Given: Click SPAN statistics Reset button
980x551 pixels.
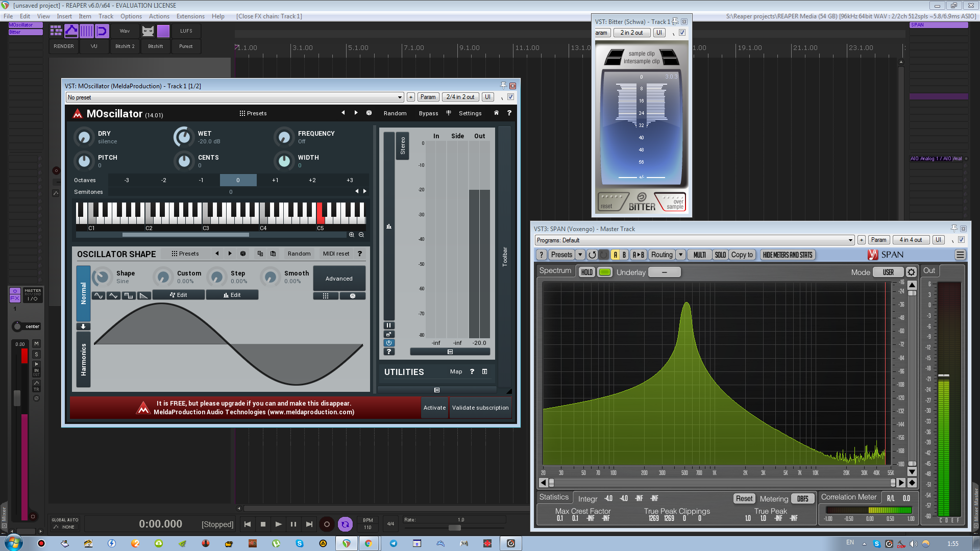Looking at the screenshot, I should pos(744,498).
